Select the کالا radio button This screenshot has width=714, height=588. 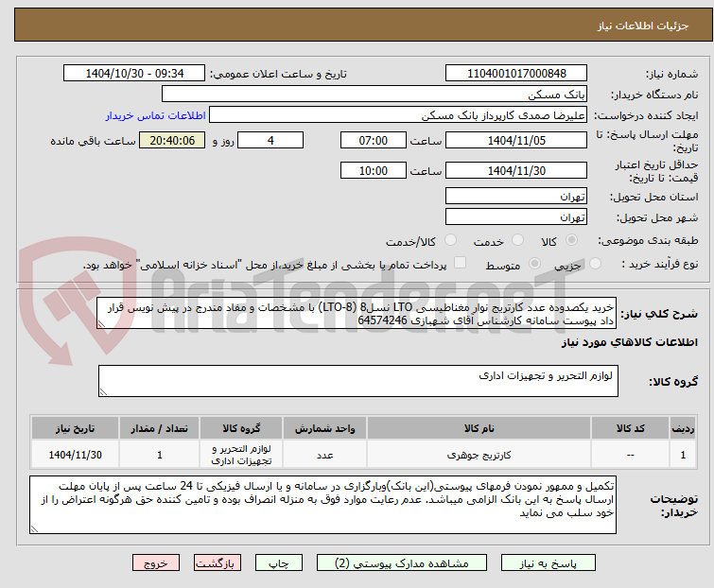571,240
